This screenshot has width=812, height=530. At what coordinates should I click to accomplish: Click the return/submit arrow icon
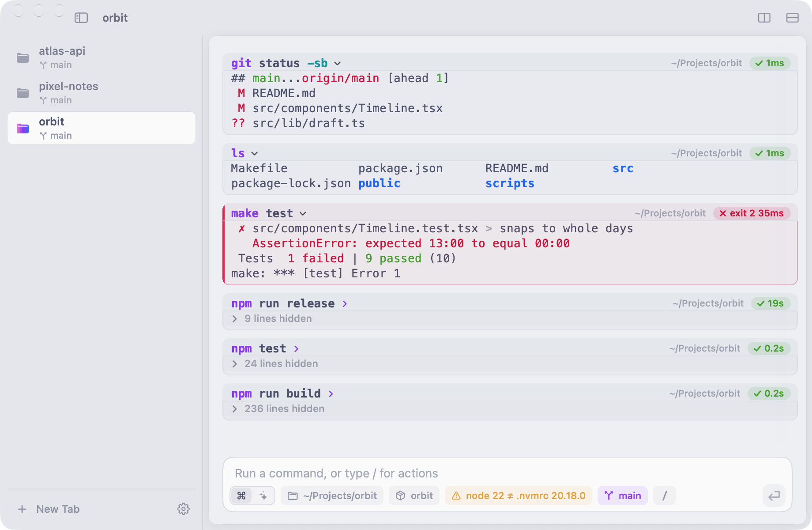(x=774, y=496)
